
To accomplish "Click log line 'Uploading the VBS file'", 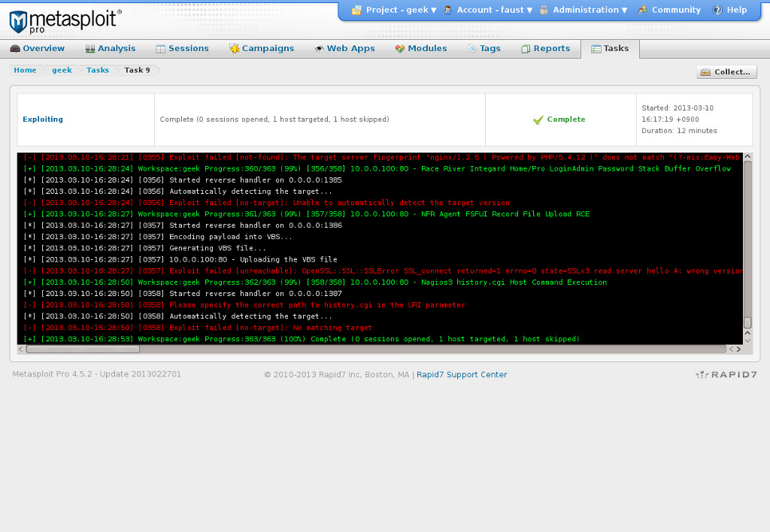I will (180, 260).
